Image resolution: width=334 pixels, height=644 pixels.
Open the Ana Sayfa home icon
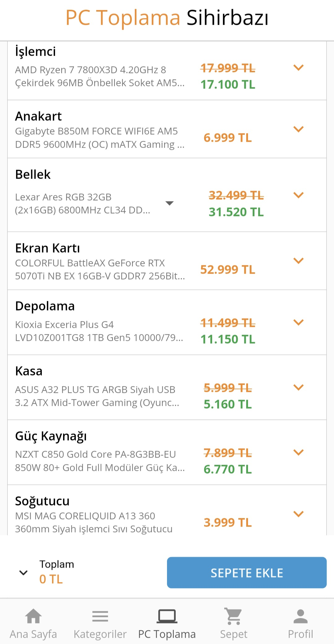click(x=33, y=616)
